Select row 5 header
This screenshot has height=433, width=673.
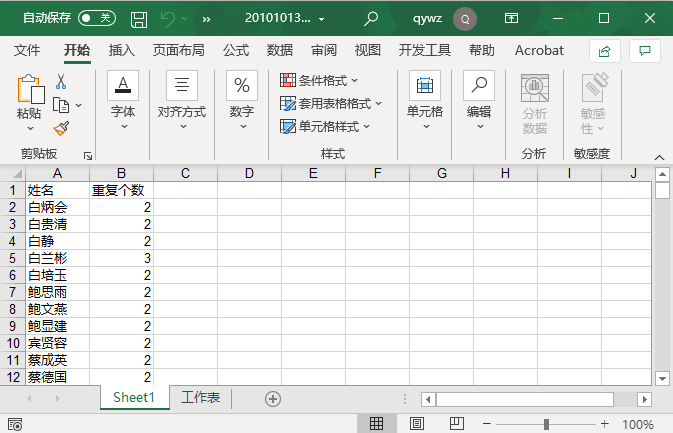(12, 258)
